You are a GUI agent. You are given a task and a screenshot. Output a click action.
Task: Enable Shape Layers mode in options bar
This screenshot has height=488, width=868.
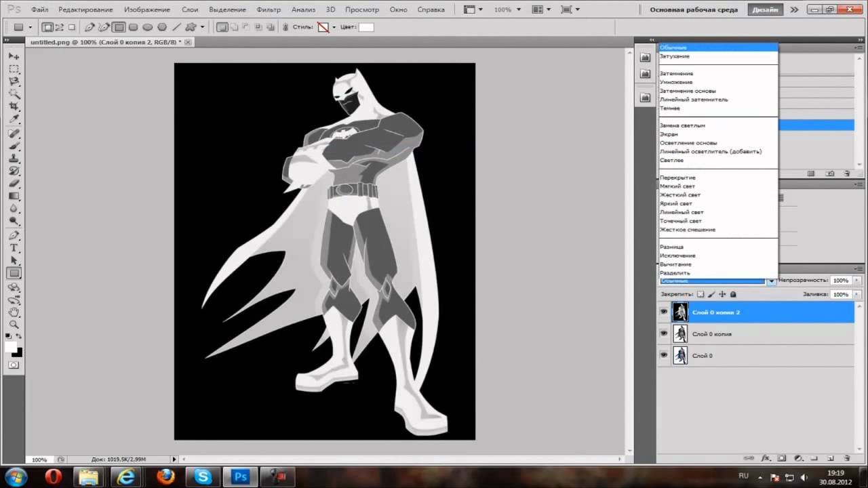click(x=47, y=27)
